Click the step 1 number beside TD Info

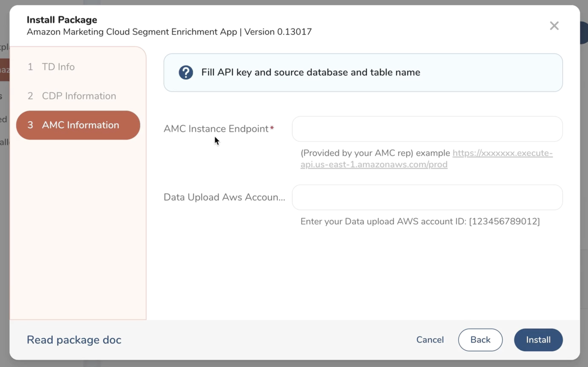pyautogui.click(x=31, y=67)
